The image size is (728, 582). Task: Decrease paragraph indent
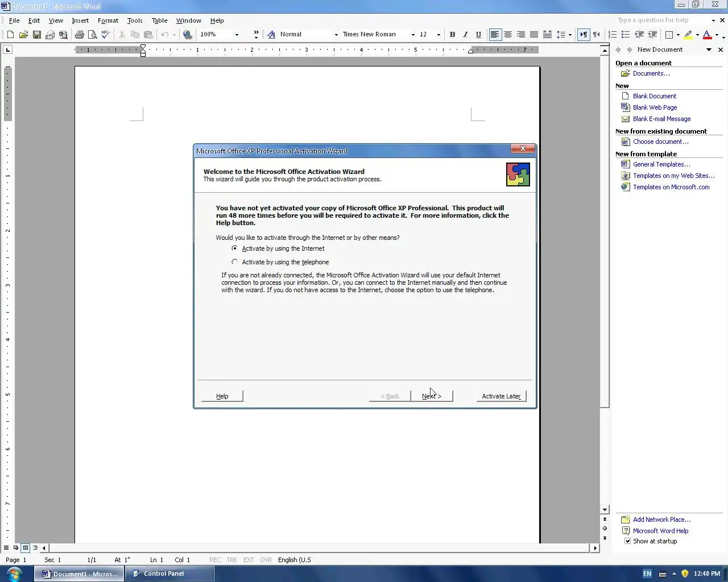639,35
